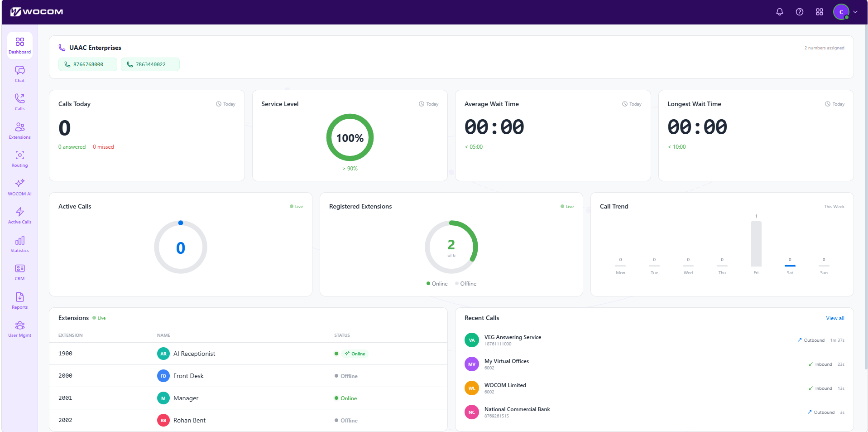Viewport: 868px width, 432px height.
Task: Open the notifications bell
Action: [779, 12]
